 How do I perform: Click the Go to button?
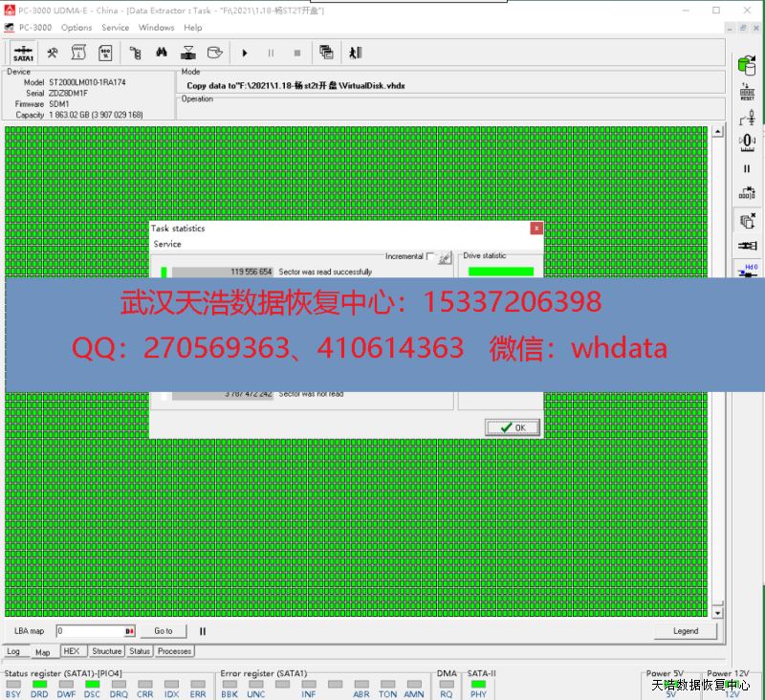click(x=164, y=631)
